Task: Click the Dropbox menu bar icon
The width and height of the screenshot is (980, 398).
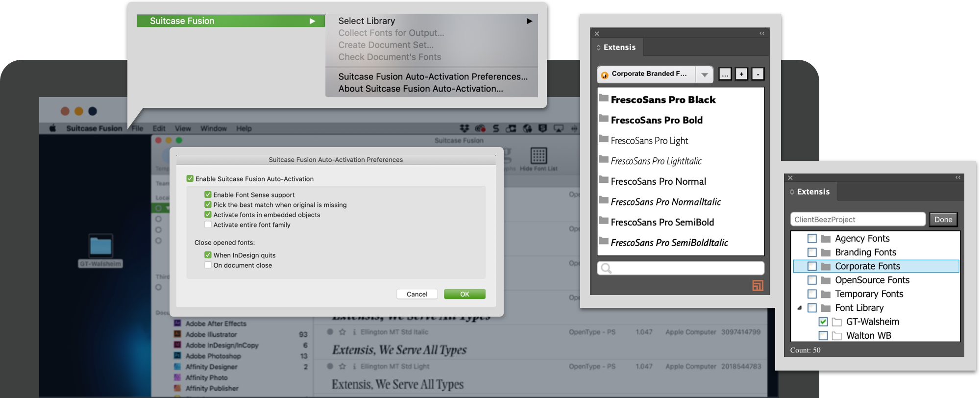Action: click(x=464, y=128)
